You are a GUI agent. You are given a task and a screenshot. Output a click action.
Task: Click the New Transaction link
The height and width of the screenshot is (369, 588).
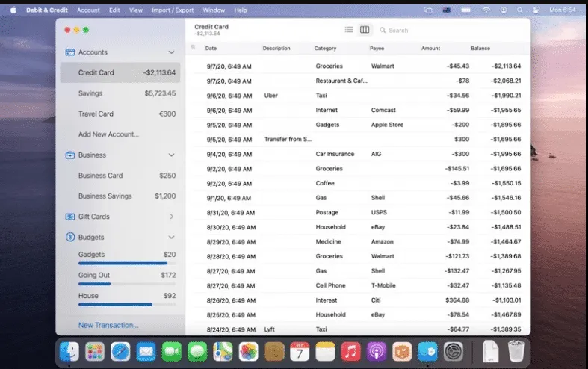[x=108, y=325]
